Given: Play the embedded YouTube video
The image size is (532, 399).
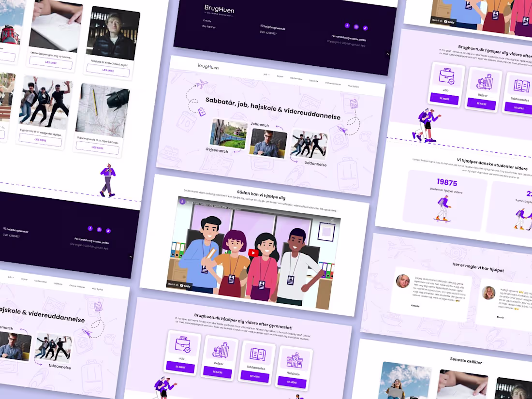Looking at the screenshot, I should [x=253, y=252].
